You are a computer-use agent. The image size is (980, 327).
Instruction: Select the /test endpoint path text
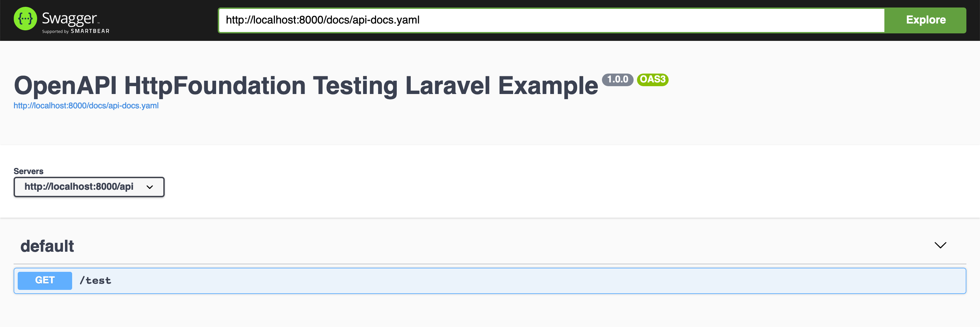tap(95, 281)
